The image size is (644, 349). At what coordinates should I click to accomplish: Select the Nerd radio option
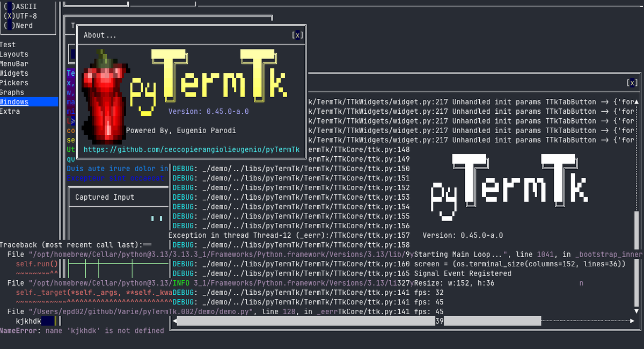[x=18, y=25]
